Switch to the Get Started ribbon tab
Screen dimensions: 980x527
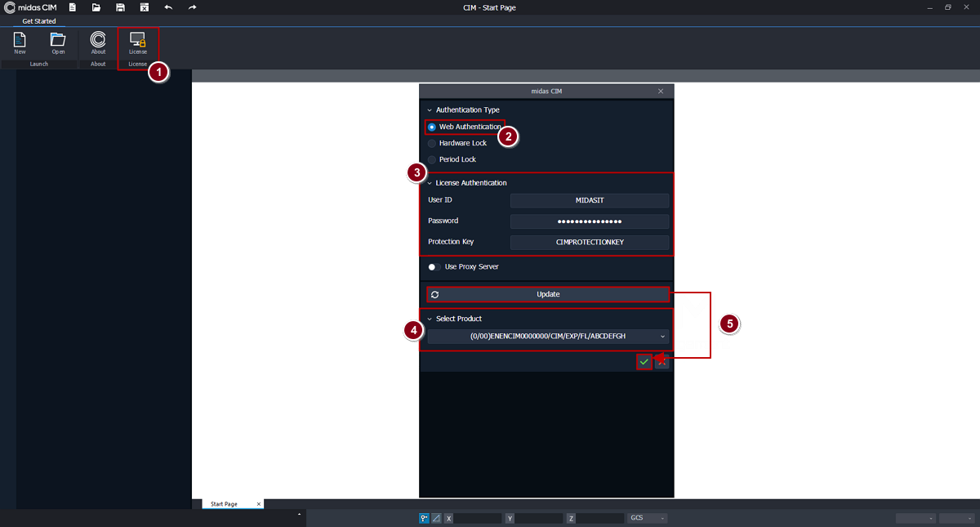coord(39,21)
